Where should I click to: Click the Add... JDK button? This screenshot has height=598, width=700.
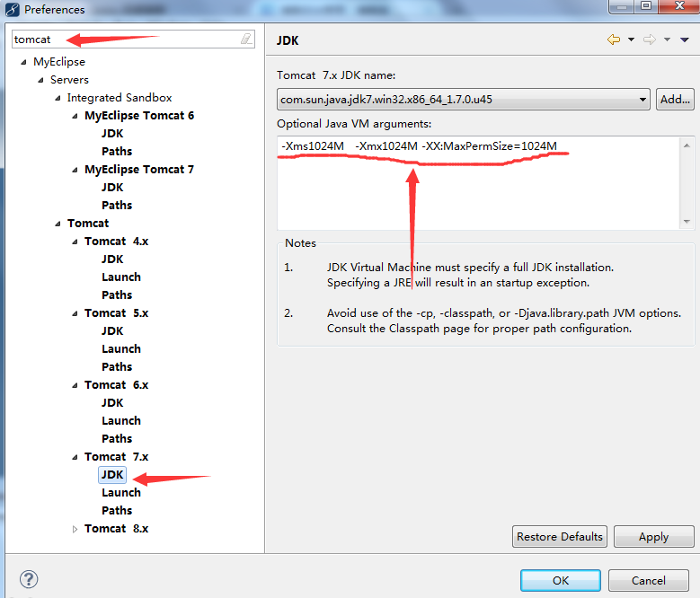click(x=675, y=99)
